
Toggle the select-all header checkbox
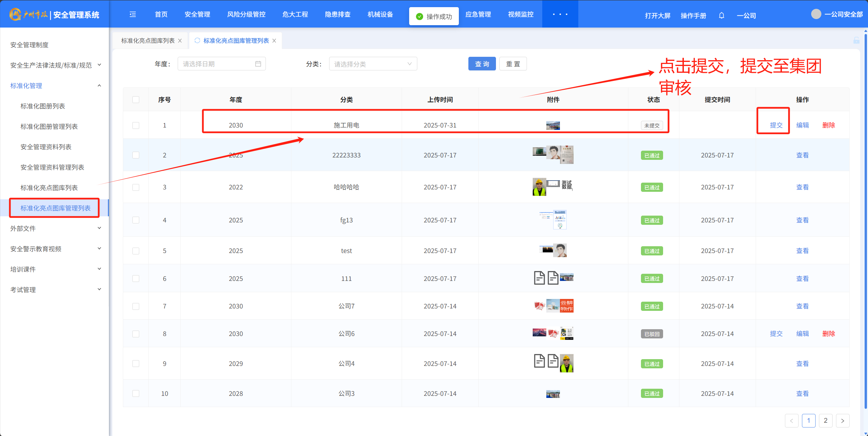coord(136,100)
